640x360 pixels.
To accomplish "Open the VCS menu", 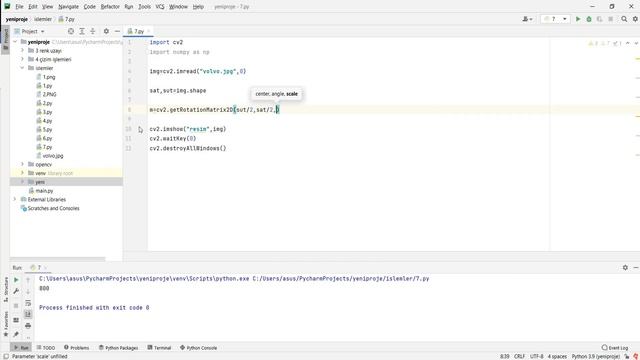I will pos(160,7).
